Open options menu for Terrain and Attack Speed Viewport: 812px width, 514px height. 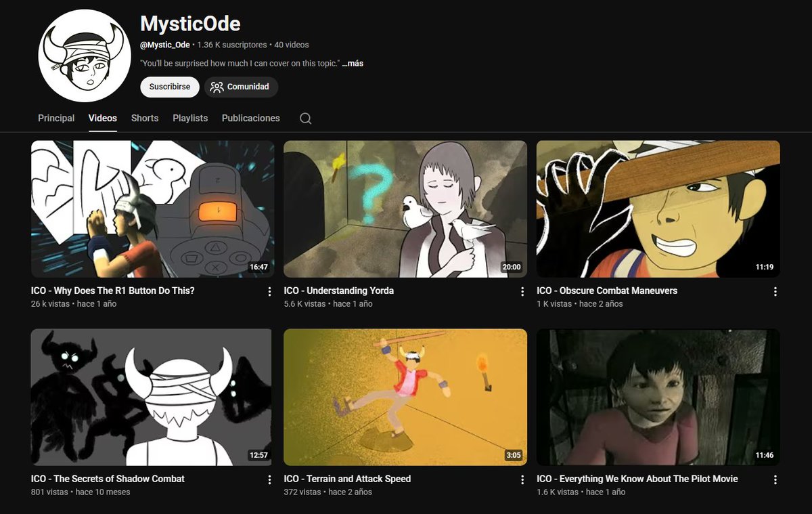522,480
